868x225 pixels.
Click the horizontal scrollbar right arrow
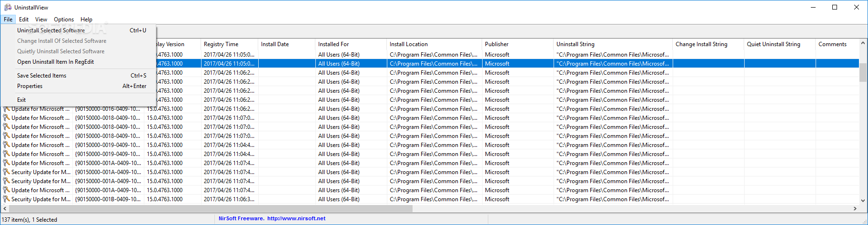click(x=855, y=208)
